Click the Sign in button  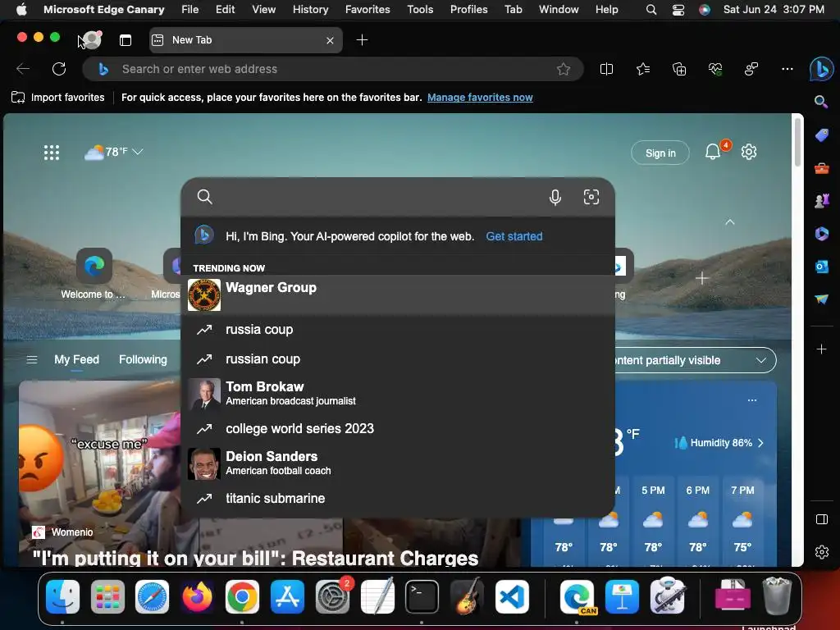[660, 153]
